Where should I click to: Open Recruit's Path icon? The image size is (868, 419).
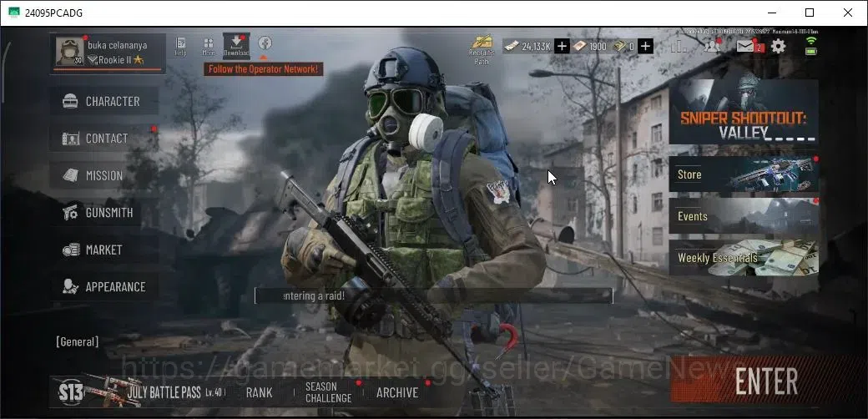[482, 50]
